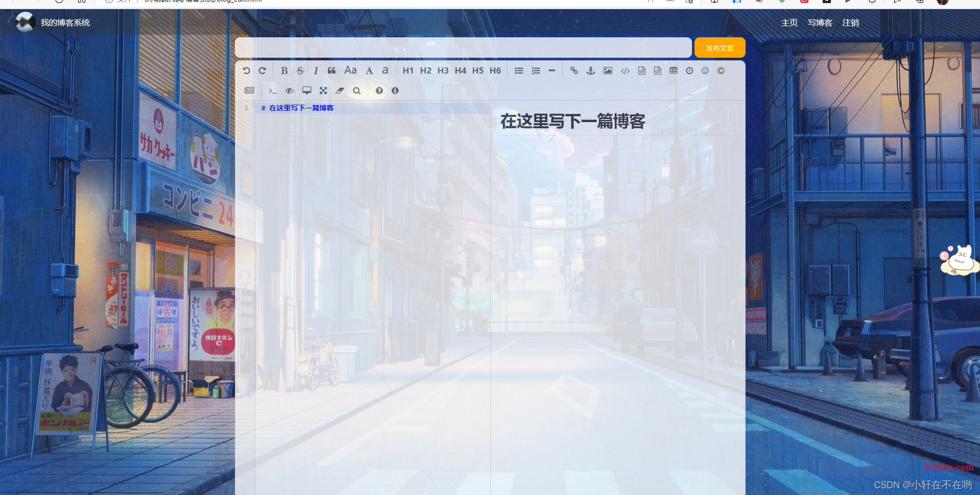Insert heading level H1

click(408, 70)
